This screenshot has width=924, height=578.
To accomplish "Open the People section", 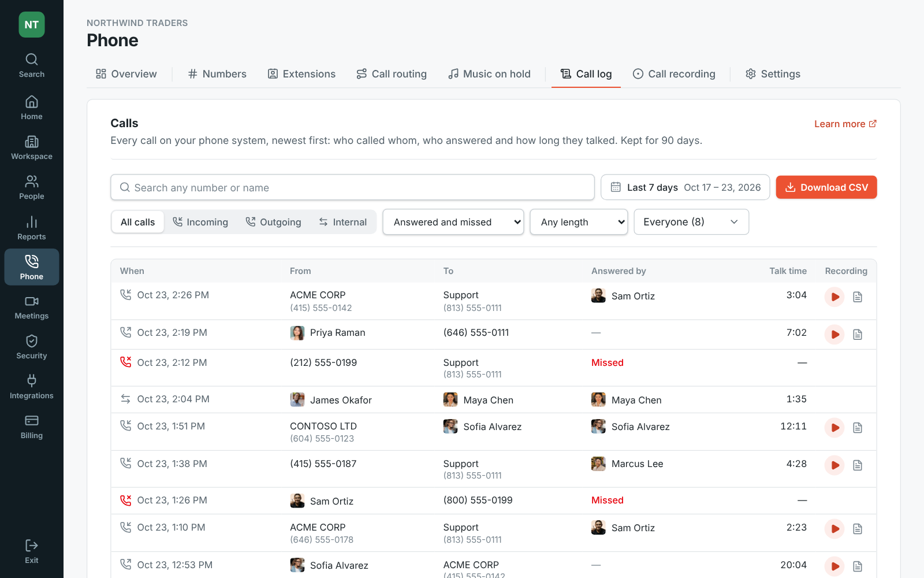I will coord(32,188).
